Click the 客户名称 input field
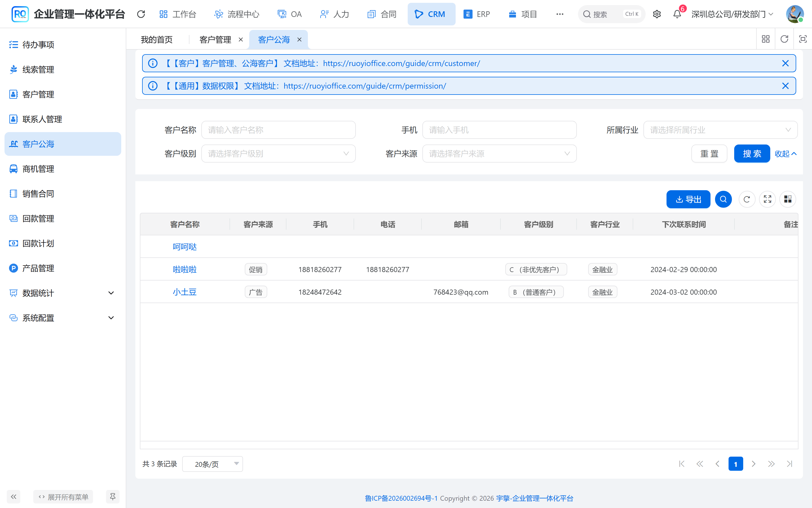812x508 pixels. [279, 130]
